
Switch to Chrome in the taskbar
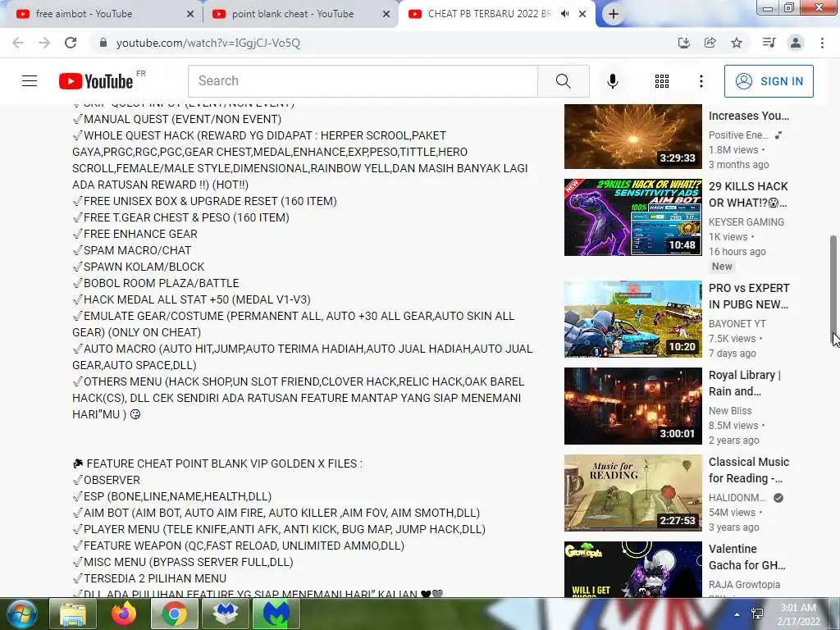(174, 614)
